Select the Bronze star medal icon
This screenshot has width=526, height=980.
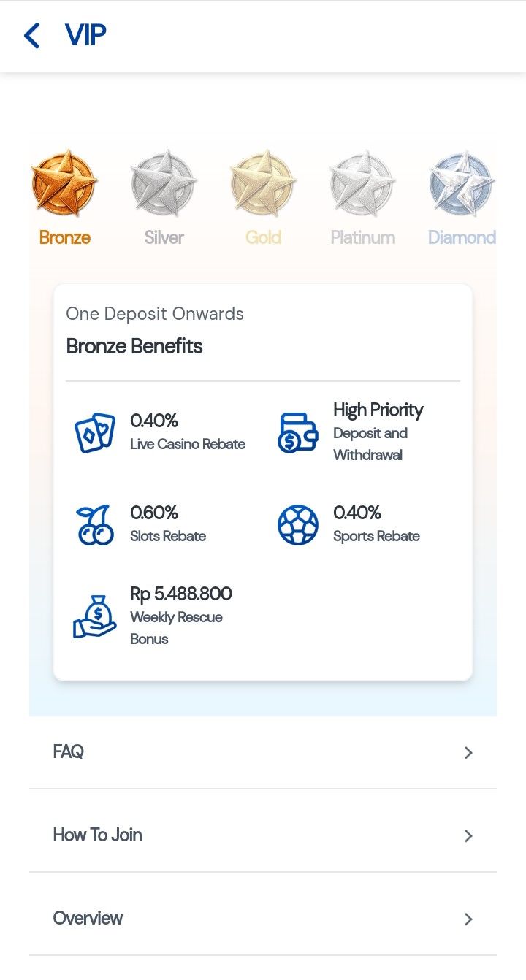64,183
